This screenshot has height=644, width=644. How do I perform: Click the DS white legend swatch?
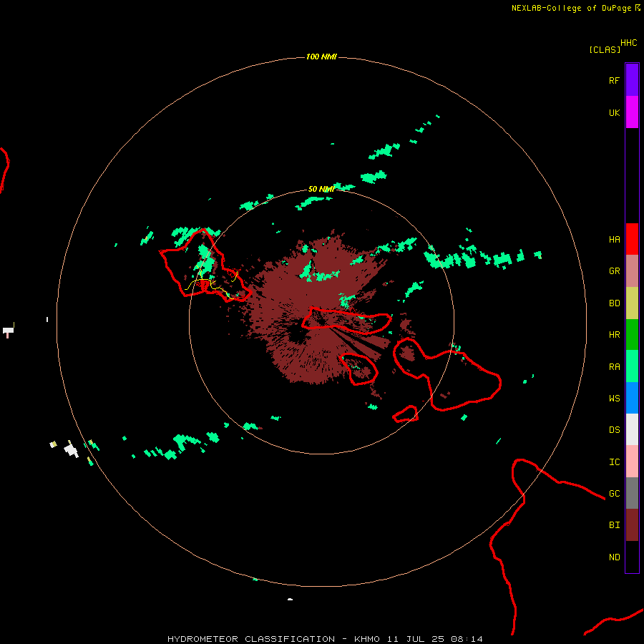click(x=632, y=429)
